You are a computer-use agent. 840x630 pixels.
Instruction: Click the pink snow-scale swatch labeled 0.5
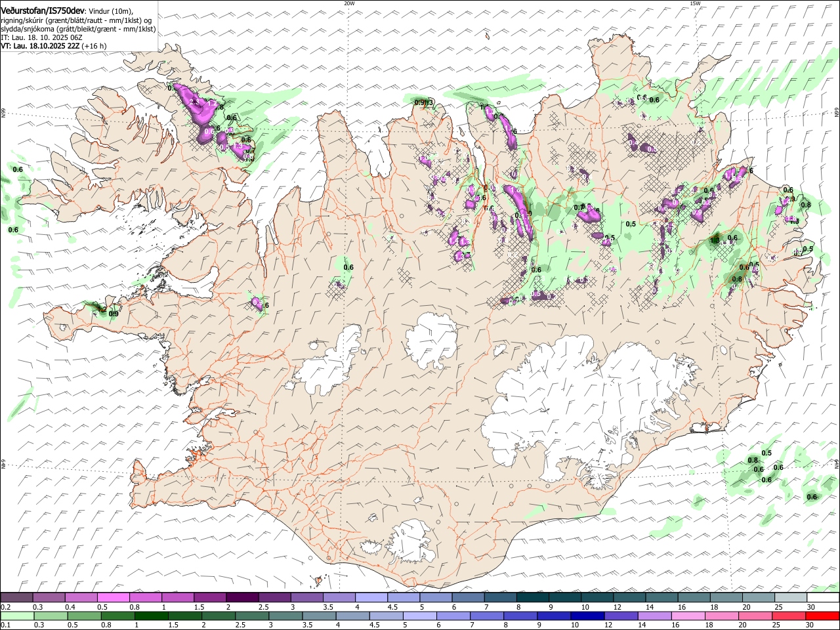(x=114, y=597)
